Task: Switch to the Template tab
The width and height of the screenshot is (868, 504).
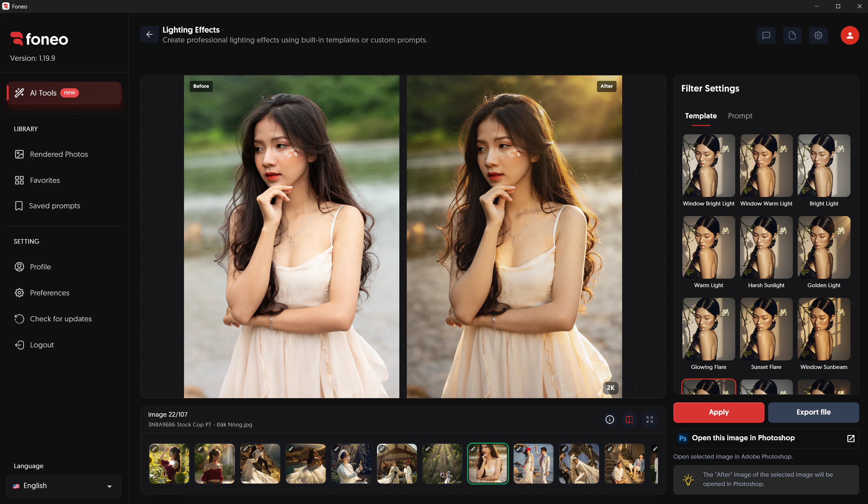Action: pyautogui.click(x=701, y=116)
